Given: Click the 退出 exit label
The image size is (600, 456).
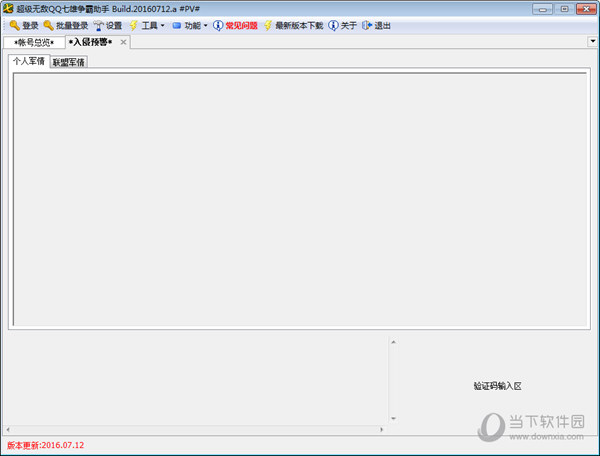Looking at the screenshot, I should 382,26.
